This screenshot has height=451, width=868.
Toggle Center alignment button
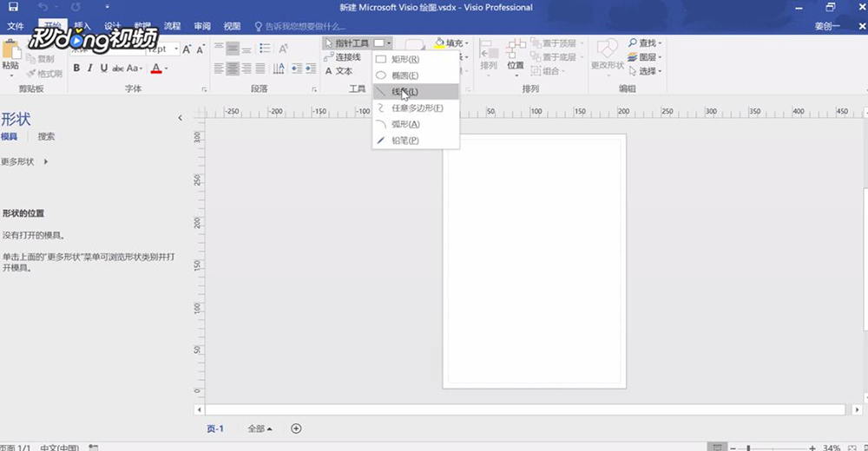click(233, 69)
